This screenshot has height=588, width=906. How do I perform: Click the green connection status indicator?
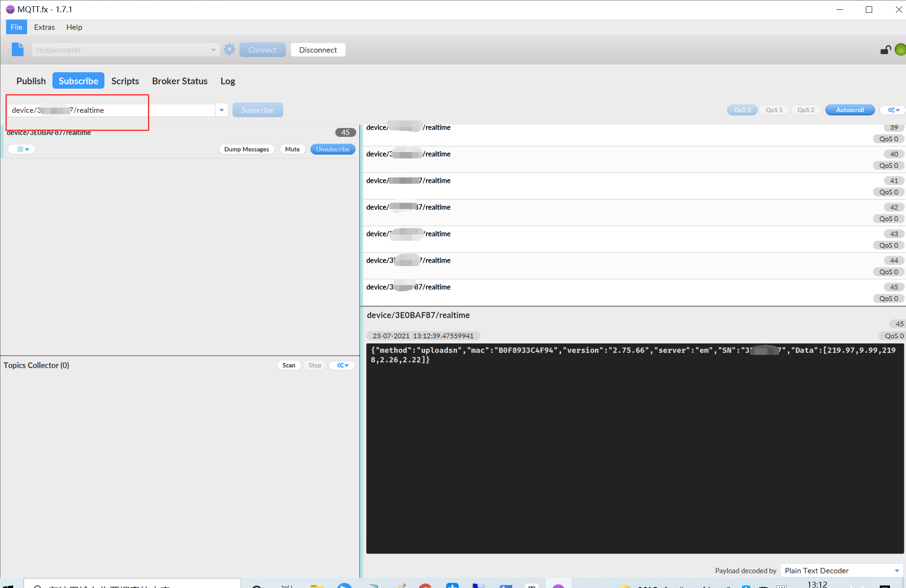(x=901, y=49)
